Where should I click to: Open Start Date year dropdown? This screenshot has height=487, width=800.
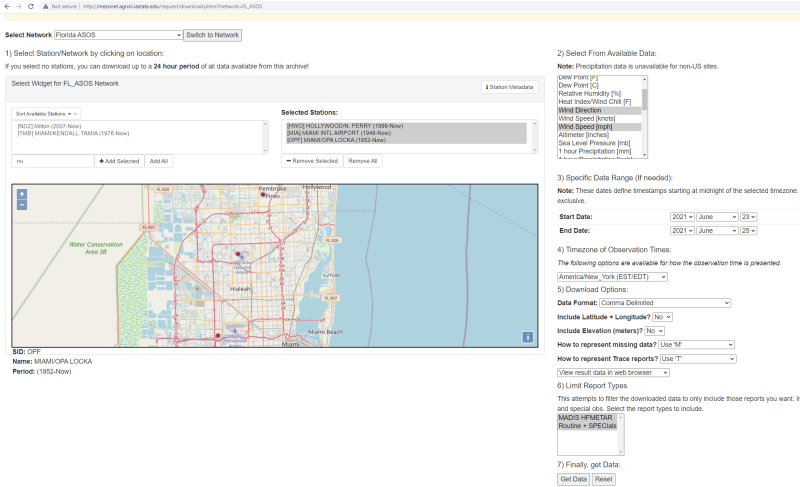[x=682, y=217]
